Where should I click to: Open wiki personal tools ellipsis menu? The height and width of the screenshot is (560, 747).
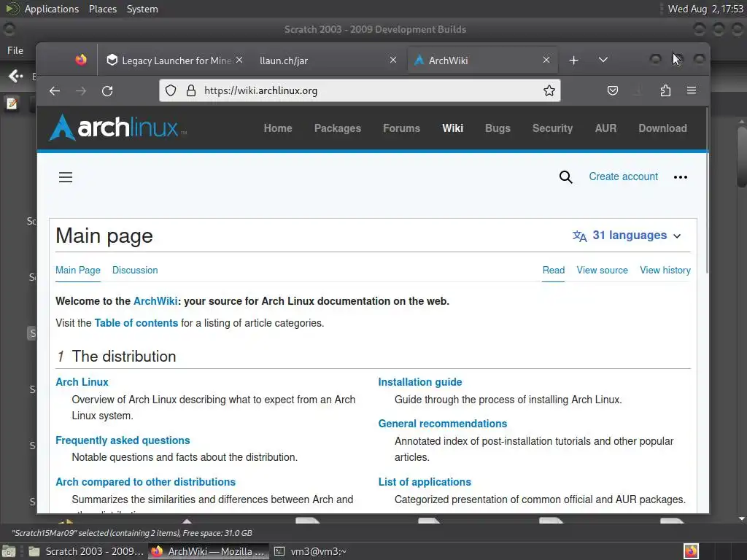[681, 177]
